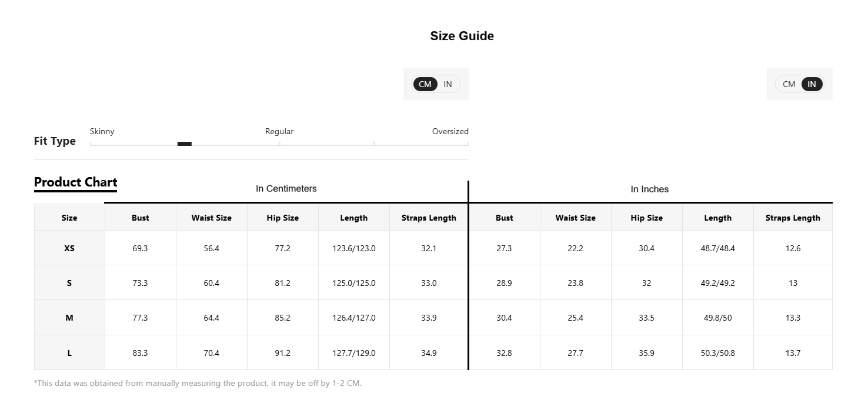Click S inches length value 49.2/49.2
This screenshot has height=413, width=868.
coord(718,283)
